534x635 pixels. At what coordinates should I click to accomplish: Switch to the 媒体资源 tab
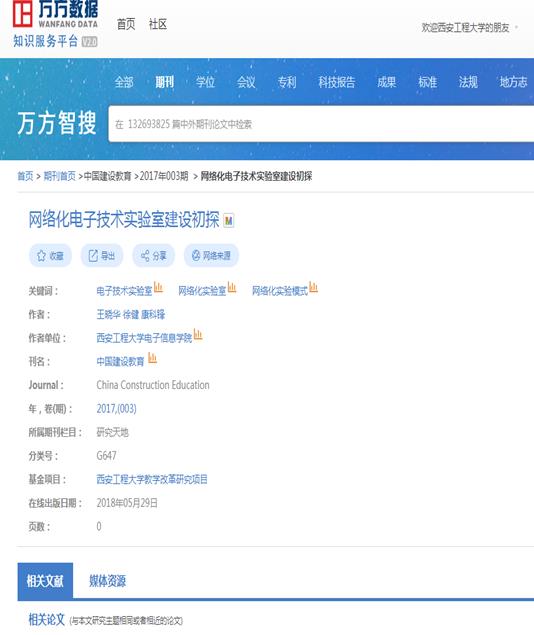pyautogui.click(x=107, y=581)
